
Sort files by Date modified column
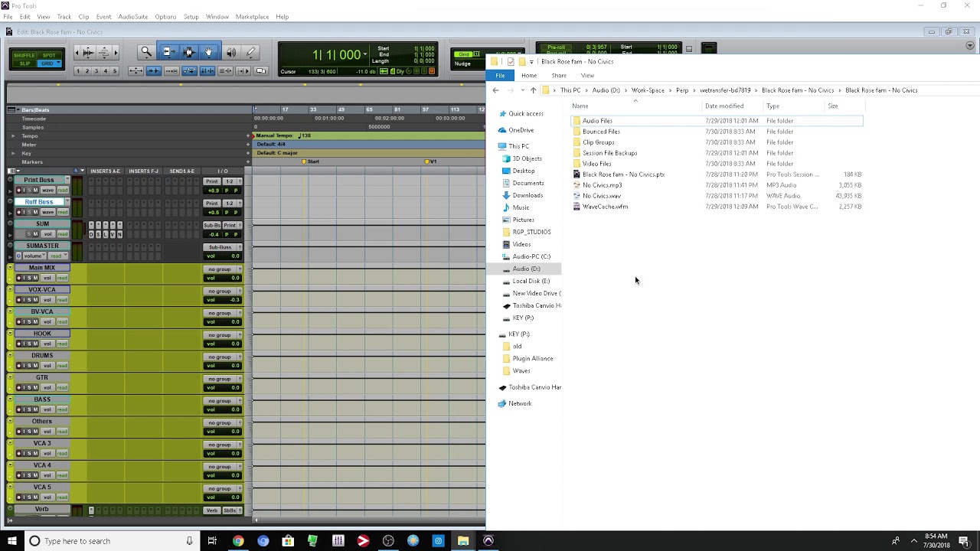coord(724,106)
